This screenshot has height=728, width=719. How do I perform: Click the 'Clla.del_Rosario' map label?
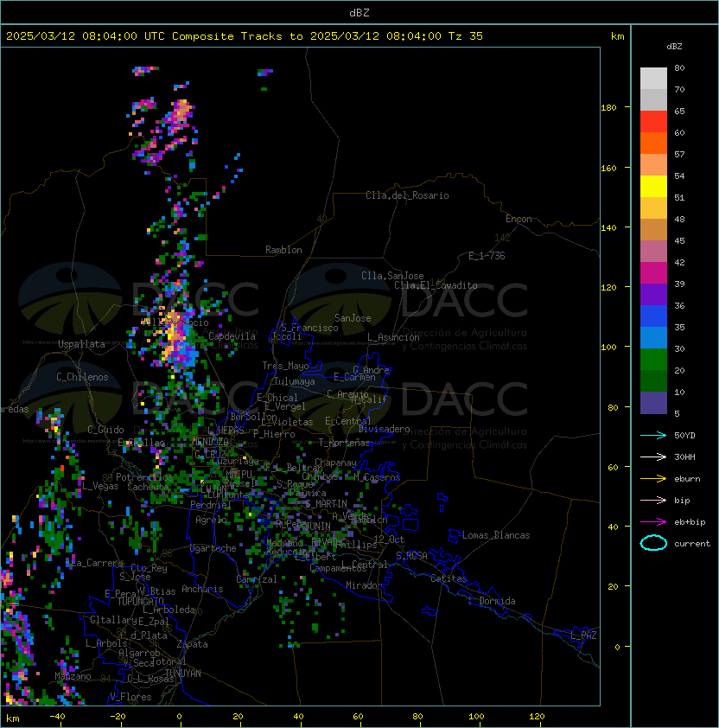point(407,195)
